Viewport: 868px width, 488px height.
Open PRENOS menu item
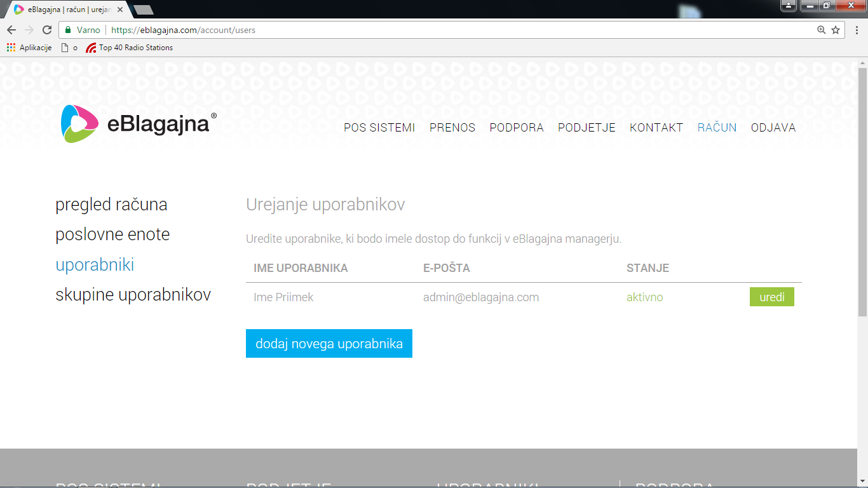click(452, 128)
